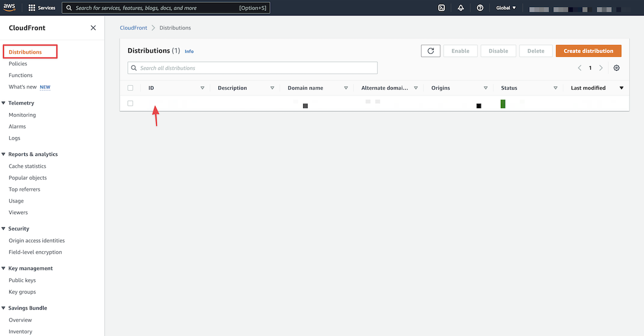Viewport: 644px width, 336px height.
Task: Sort by Domain name column arrow
Action: [346, 88]
